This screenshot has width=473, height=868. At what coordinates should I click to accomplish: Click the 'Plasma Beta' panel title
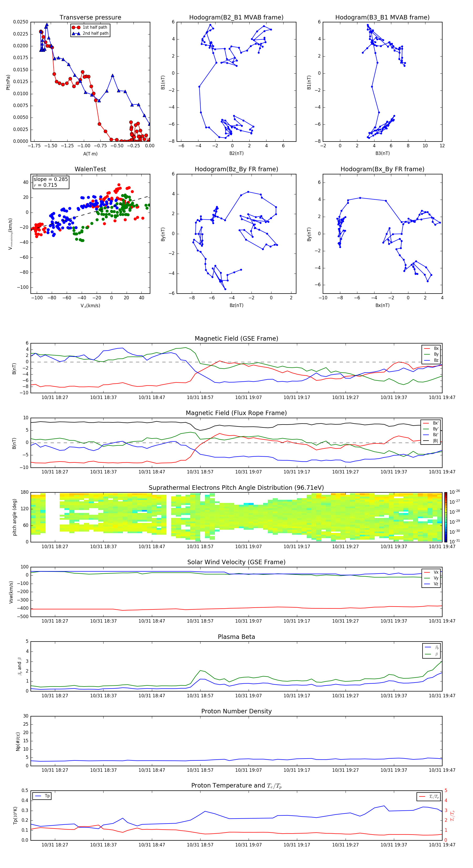click(236, 637)
